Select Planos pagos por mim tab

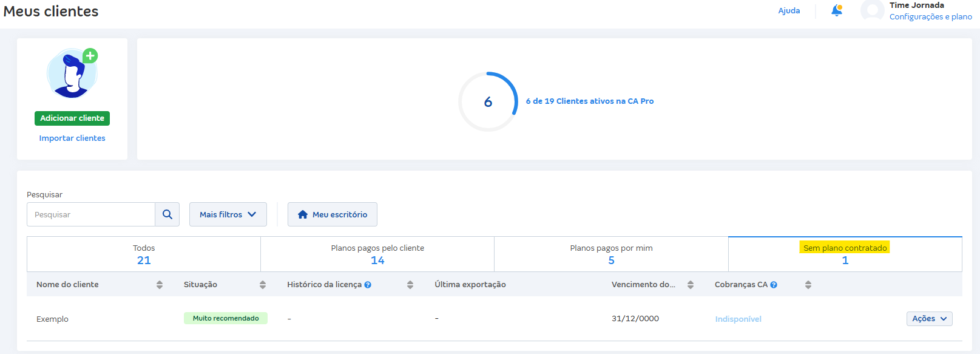click(x=611, y=254)
